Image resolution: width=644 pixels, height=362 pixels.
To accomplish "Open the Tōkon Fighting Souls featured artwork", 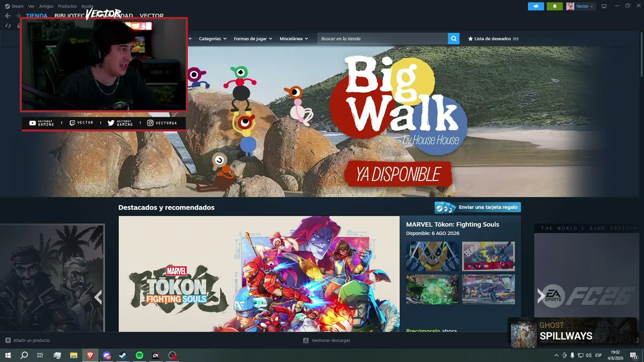I will (259, 274).
